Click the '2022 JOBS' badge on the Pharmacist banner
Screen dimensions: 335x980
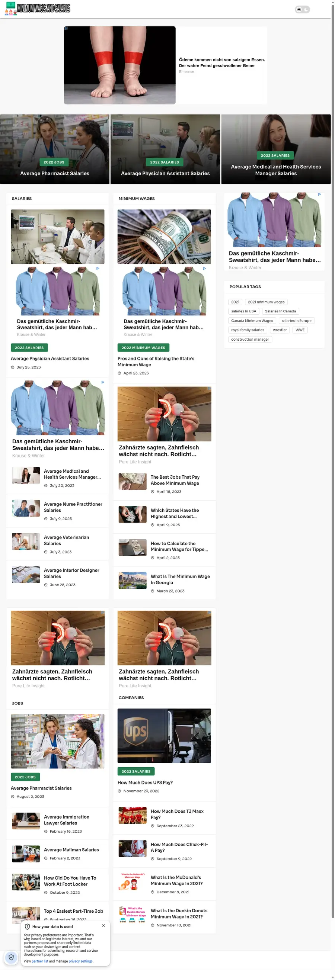54,162
